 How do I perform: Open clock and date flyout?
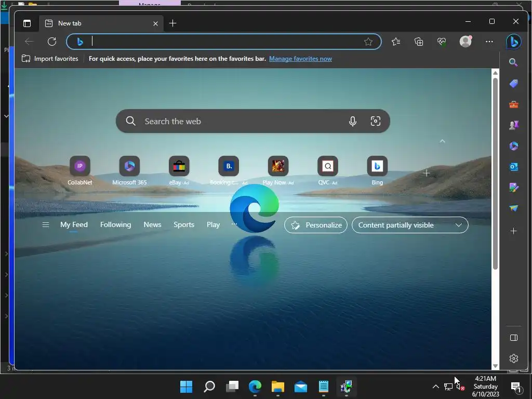click(486, 387)
